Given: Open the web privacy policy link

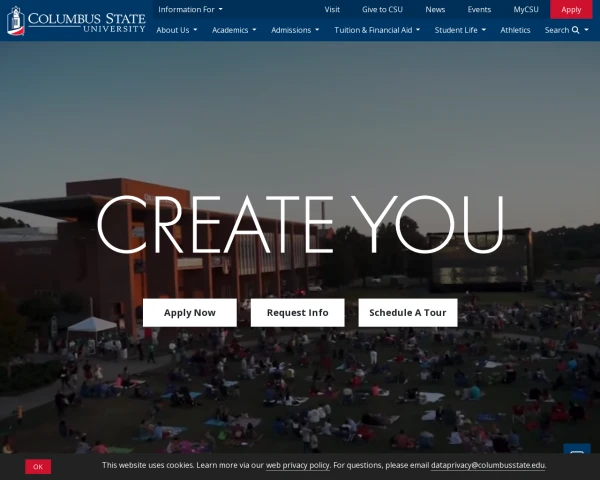Looking at the screenshot, I should (x=297, y=465).
